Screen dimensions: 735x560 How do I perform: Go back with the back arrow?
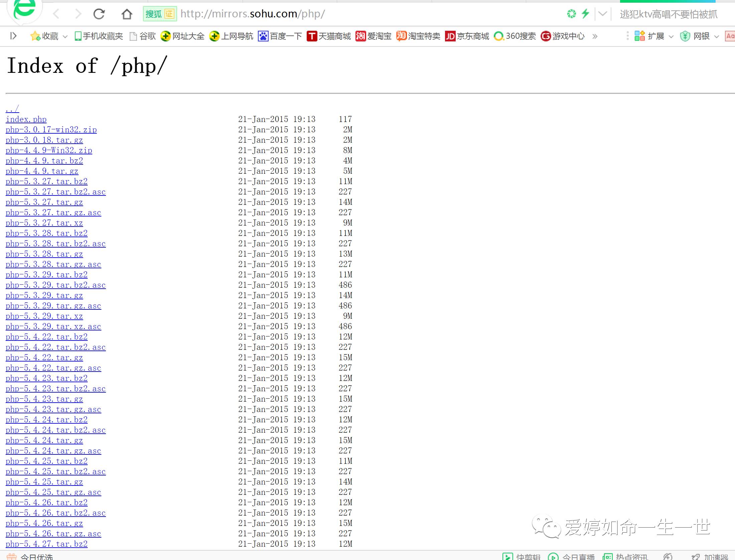point(56,14)
